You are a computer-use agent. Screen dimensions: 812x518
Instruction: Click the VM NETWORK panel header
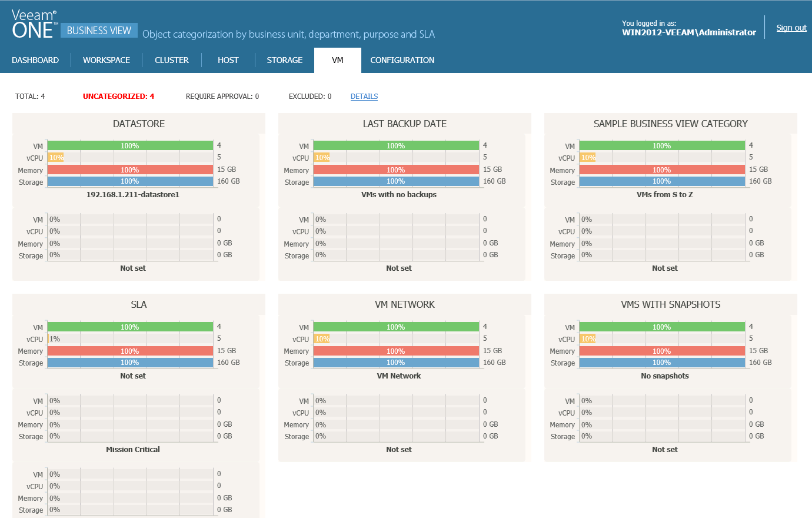(405, 304)
